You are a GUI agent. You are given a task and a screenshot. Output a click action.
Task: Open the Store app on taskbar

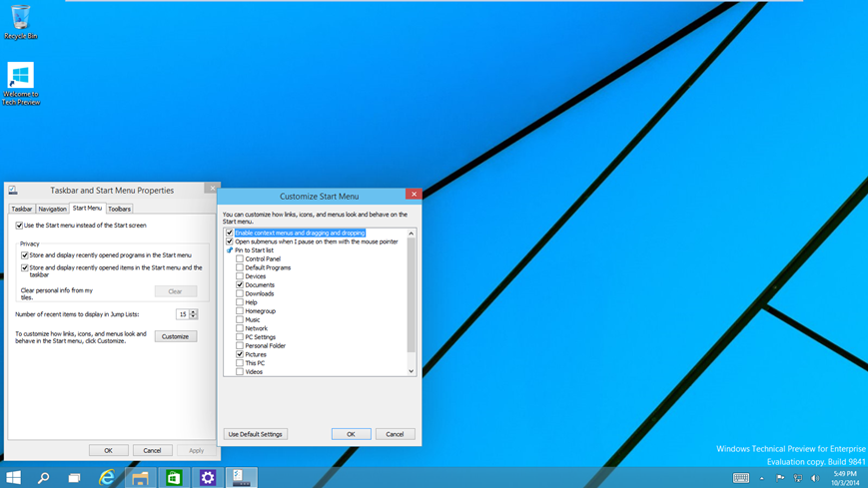pos(174,477)
